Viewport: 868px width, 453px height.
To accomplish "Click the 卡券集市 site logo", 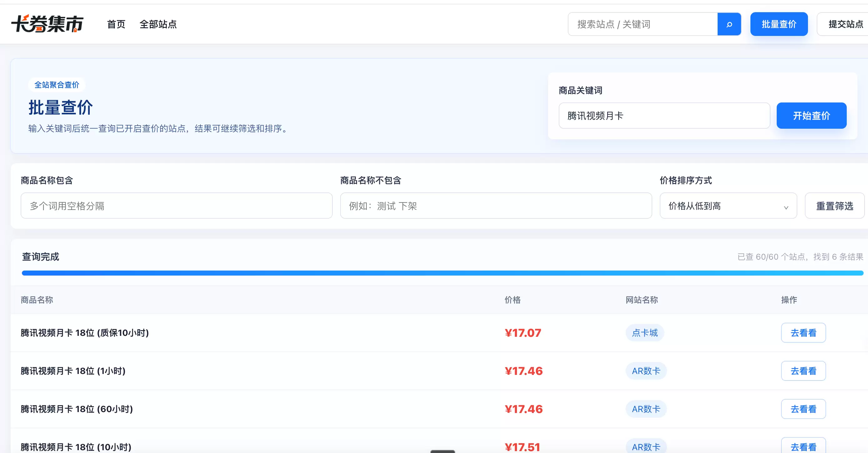I will pyautogui.click(x=47, y=23).
